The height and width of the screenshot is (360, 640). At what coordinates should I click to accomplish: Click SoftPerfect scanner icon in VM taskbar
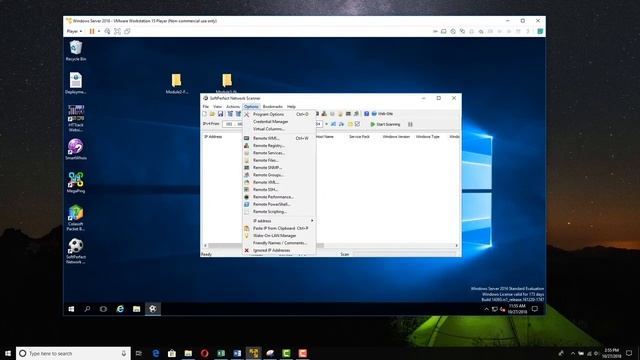coord(153,309)
